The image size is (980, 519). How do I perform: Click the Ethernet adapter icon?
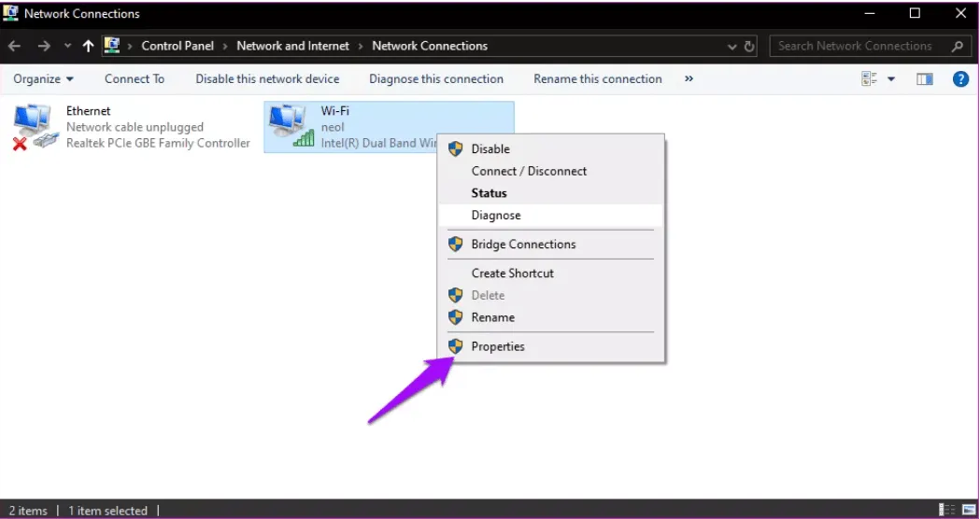pyautogui.click(x=34, y=126)
